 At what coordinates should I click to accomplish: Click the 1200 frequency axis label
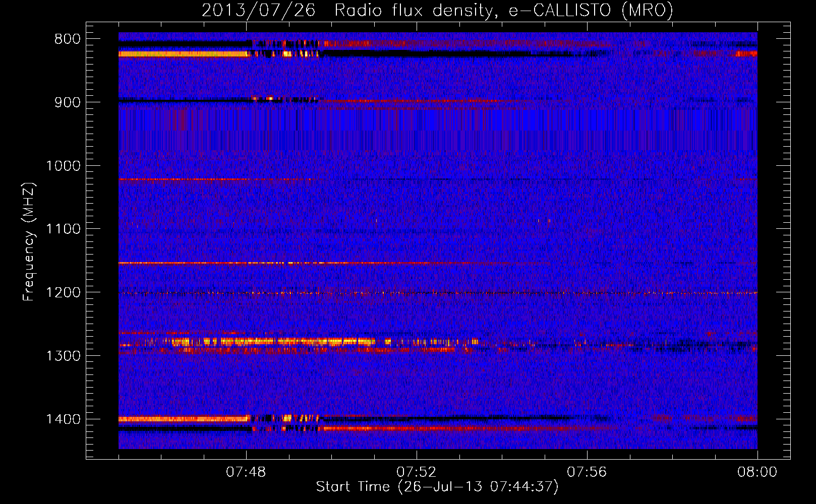click(x=63, y=293)
